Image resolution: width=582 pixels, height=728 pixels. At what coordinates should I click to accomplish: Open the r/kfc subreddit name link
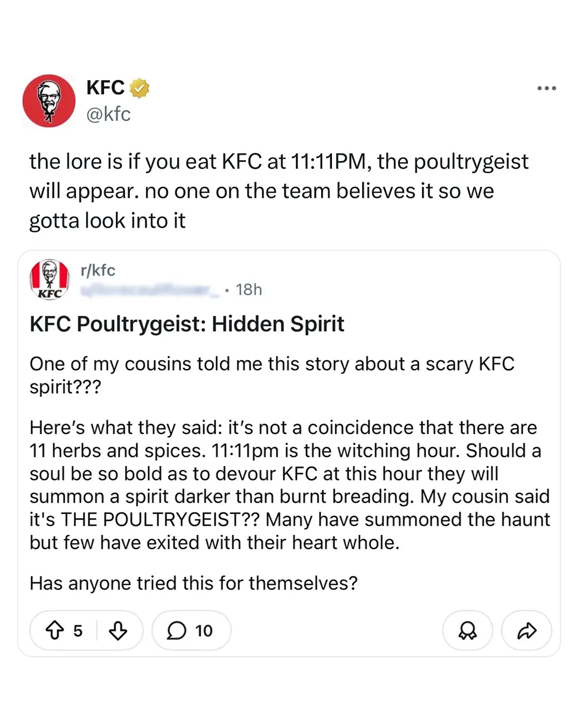[98, 270]
